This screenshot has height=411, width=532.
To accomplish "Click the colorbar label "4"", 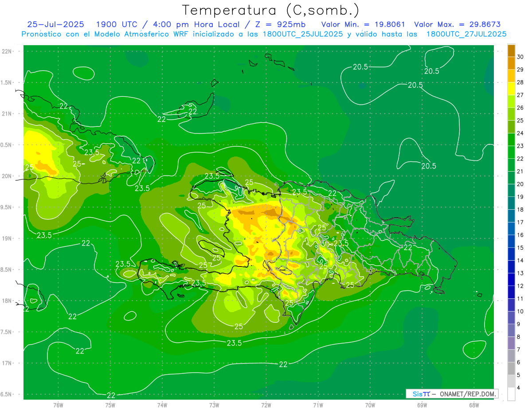I will tap(520, 388).
